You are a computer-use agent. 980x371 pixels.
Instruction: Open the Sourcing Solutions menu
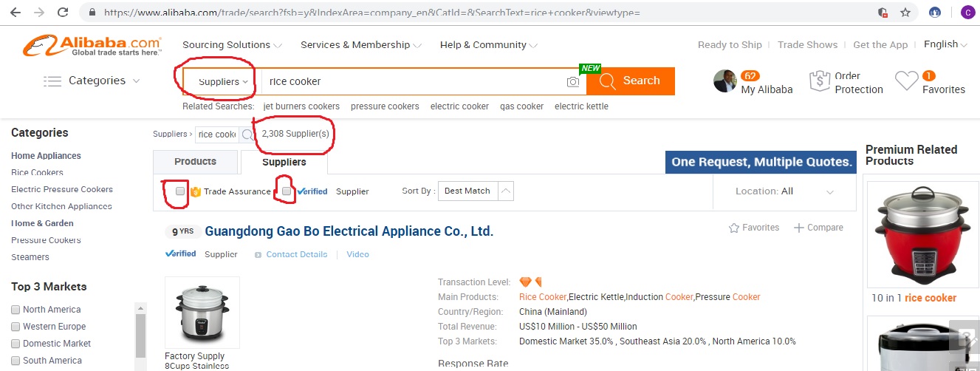(x=232, y=45)
